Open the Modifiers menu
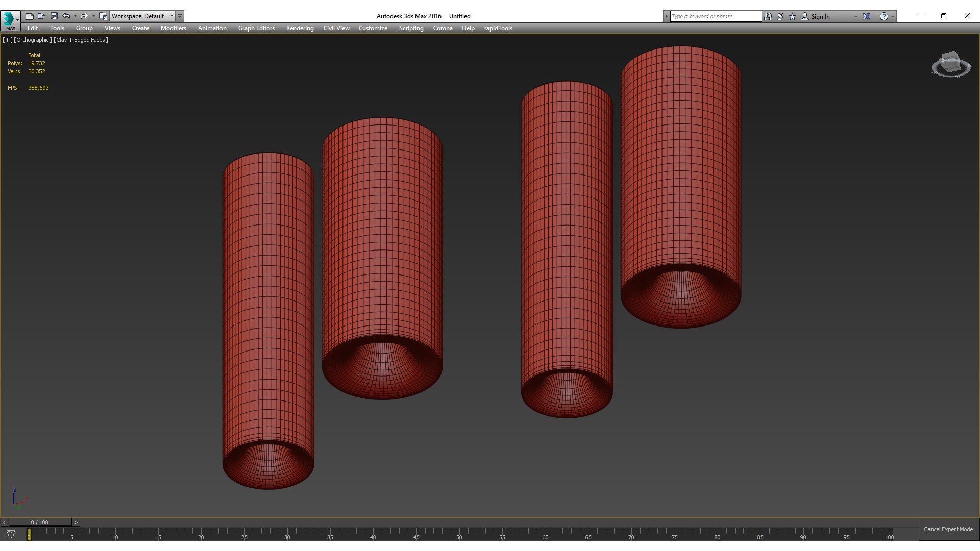Image resolution: width=980 pixels, height=551 pixels. (173, 28)
